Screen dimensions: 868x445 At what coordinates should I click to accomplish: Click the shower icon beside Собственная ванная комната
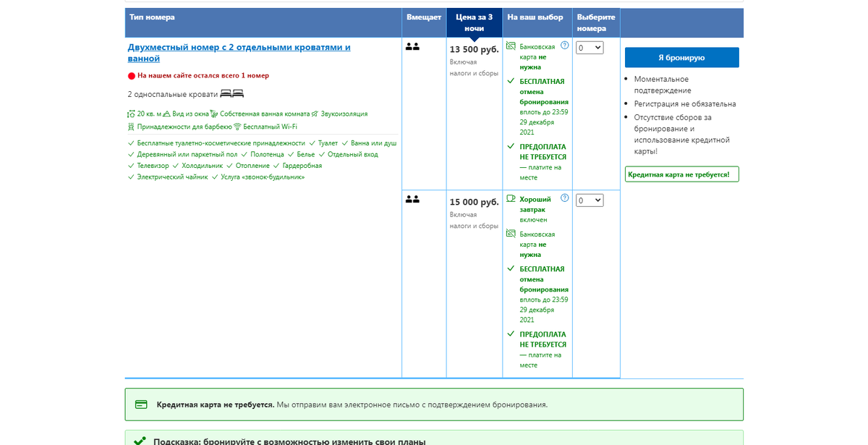pos(214,114)
